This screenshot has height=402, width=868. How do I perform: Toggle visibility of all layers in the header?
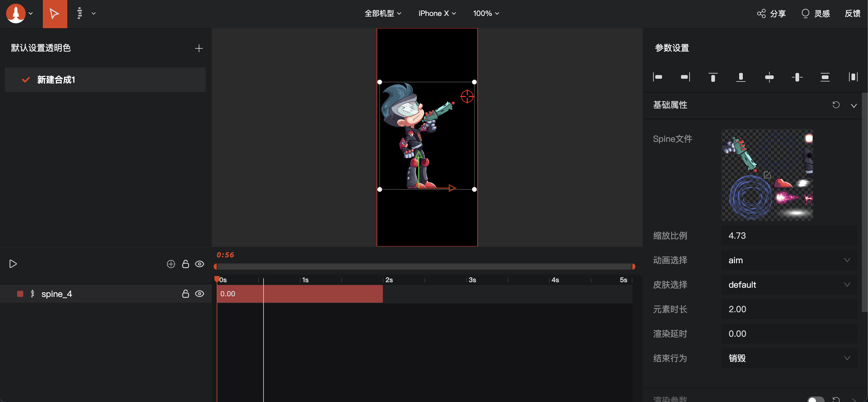[200, 264]
